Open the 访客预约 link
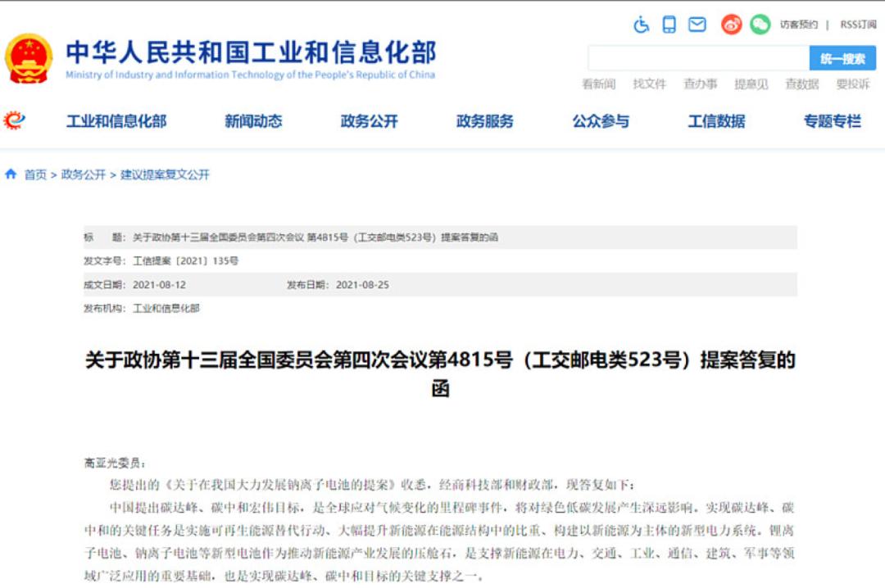This screenshot has height=588, width=885. (801, 22)
